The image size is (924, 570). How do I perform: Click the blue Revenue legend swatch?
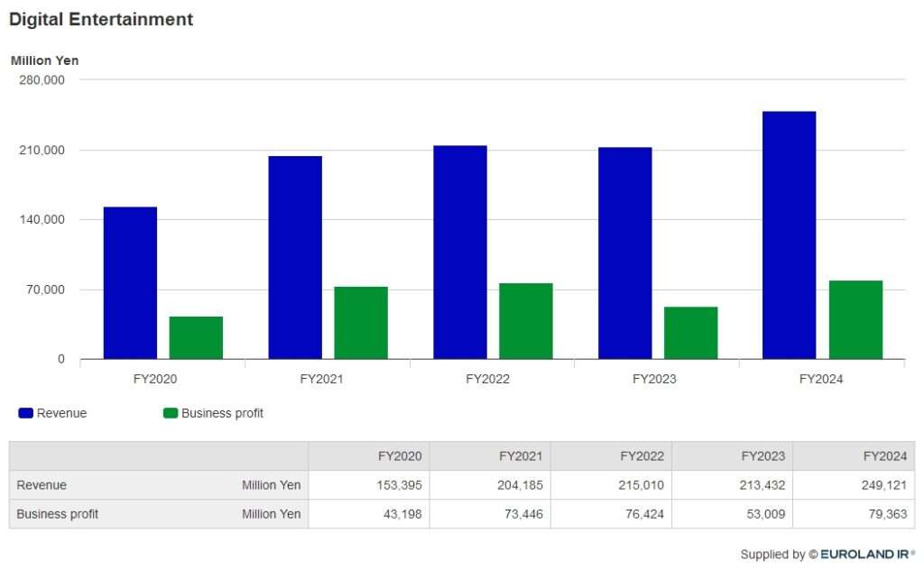pyautogui.click(x=25, y=413)
